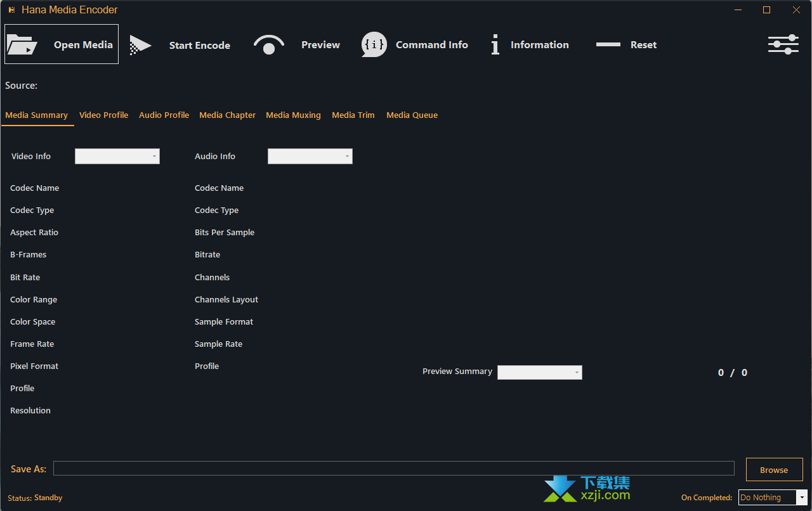Go to the Media Muxing tab
The width and height of the screenshot is (812, 511).
(x=293, y=115)
